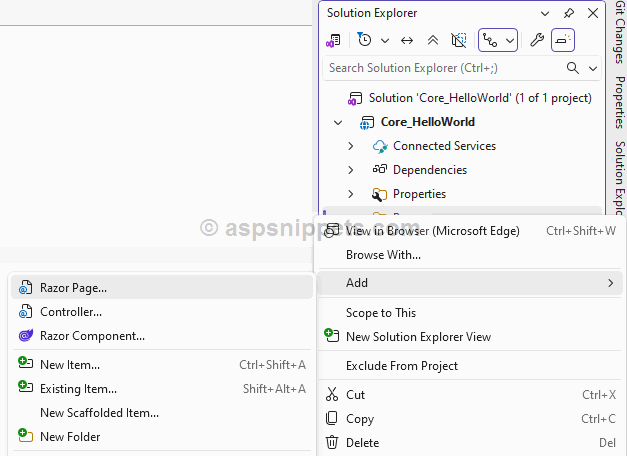The height and width of the screenshot is (456, 627).
Task: Click the Delete trash icon
Action: point(331,442)
